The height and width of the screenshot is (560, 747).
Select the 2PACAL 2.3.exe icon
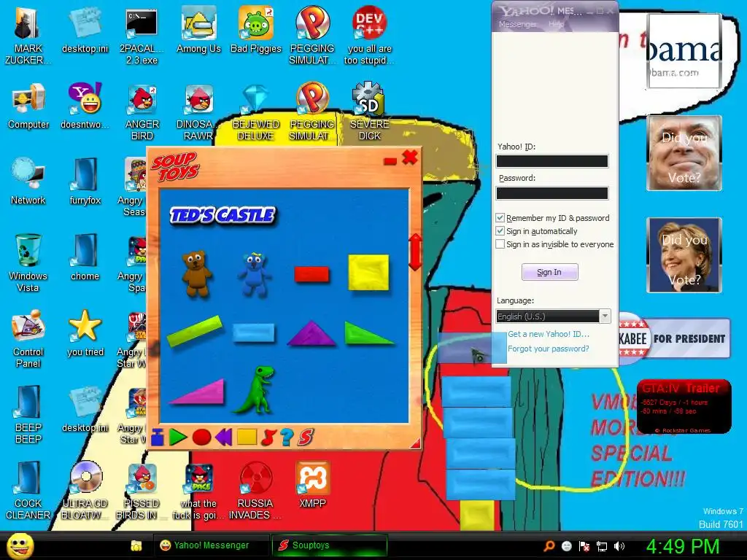click(x=142, y=36)
